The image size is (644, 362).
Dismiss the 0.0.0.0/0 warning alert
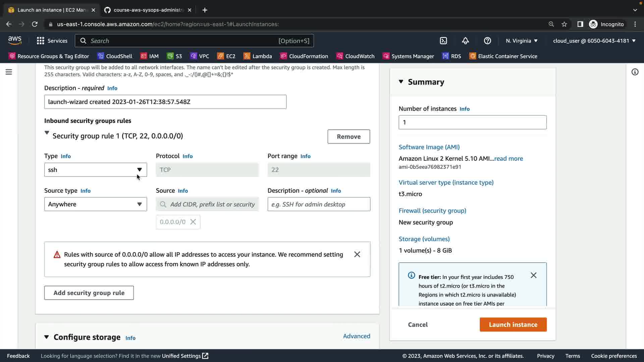click(x=357, y=254)
